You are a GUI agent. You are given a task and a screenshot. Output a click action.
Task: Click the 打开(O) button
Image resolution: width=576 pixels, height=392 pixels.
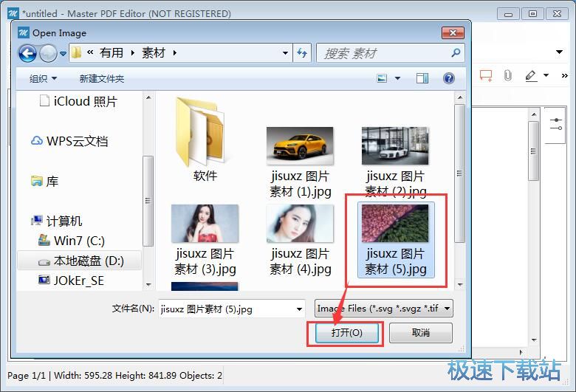[x=347, y=333]
